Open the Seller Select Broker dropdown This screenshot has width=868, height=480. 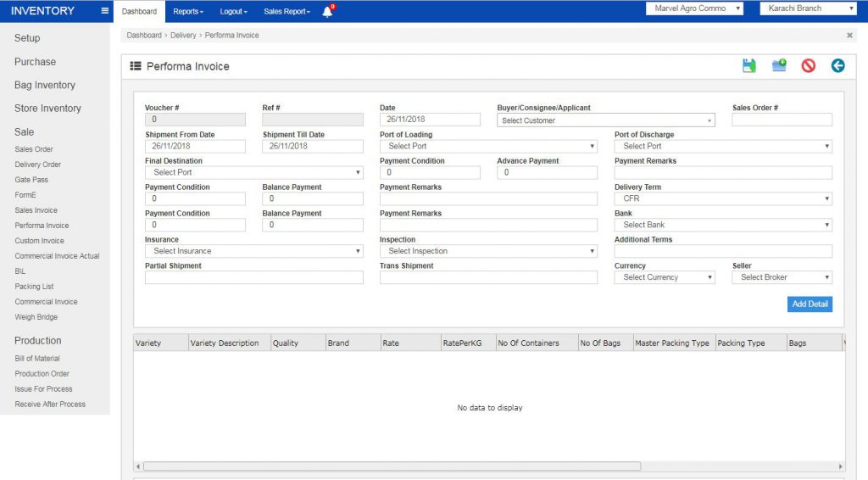(x=782, y=277)
